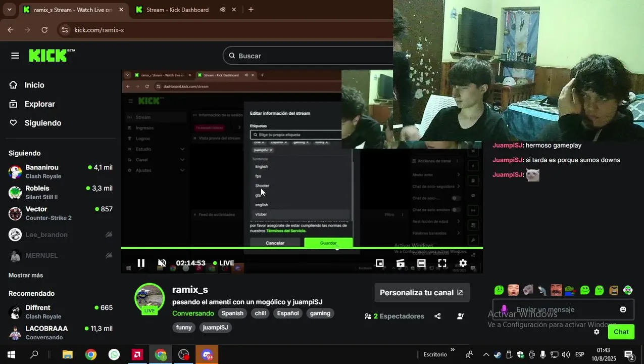Screen dimensions: 644x364
Task: Open the offline Lee_brandon channel
Action: point(61,235)
